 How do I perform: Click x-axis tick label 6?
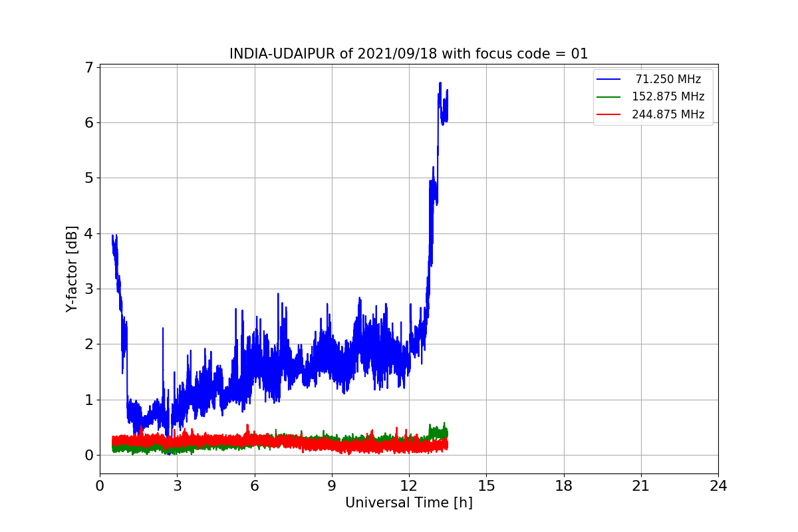click(254, 486)
